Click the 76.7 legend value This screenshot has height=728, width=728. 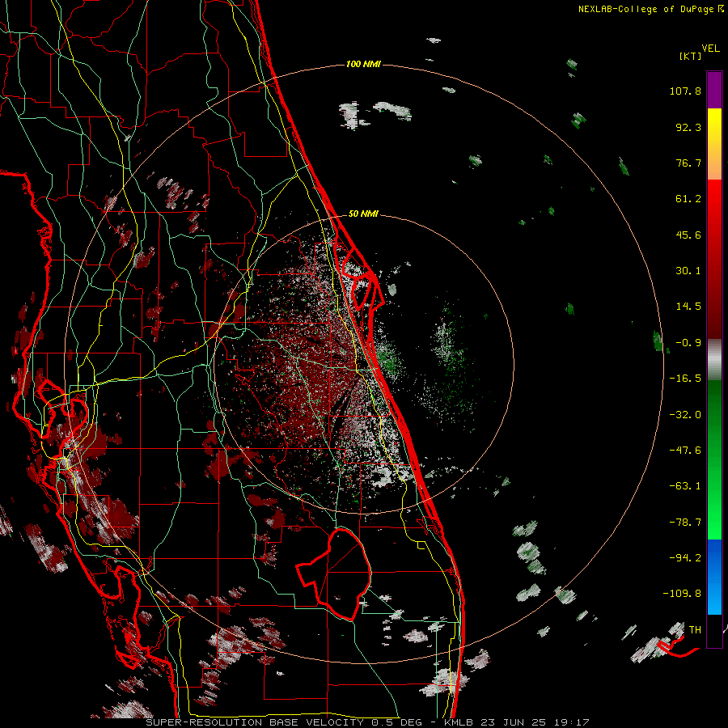click(688, 163)
